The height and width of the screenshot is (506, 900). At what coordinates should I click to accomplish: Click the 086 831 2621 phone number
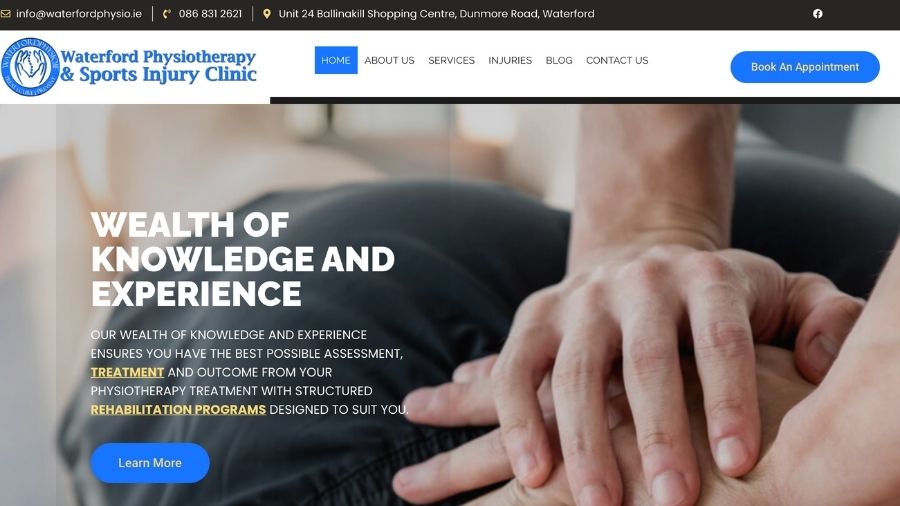[x=210, y=14]
